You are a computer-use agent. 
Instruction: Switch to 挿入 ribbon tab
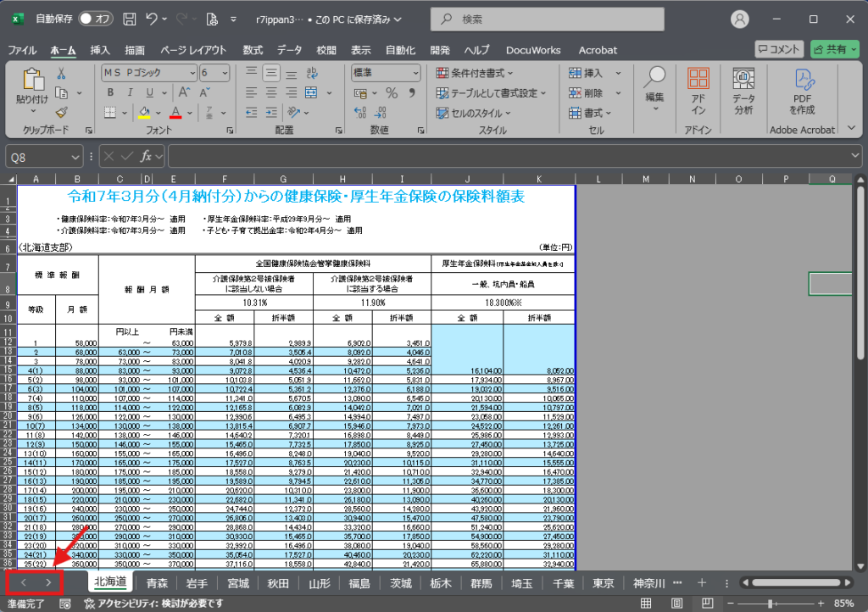pyautogui.click(x=100, y=50)
